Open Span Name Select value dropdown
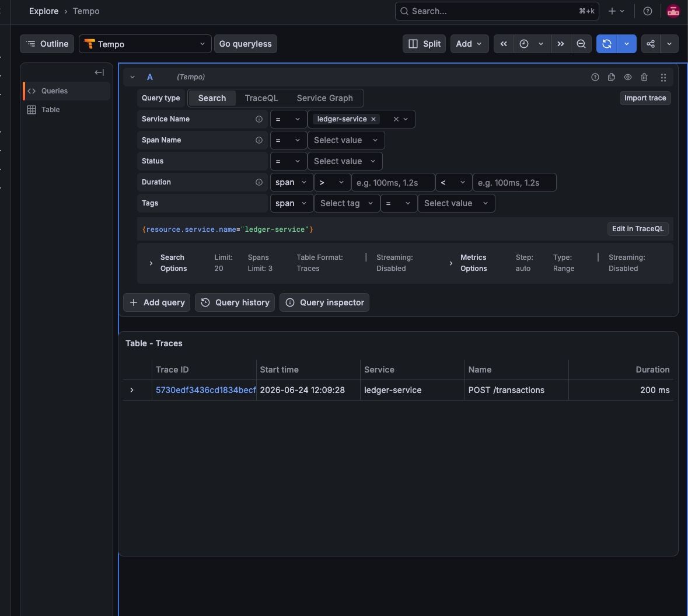 coord(346,140)
